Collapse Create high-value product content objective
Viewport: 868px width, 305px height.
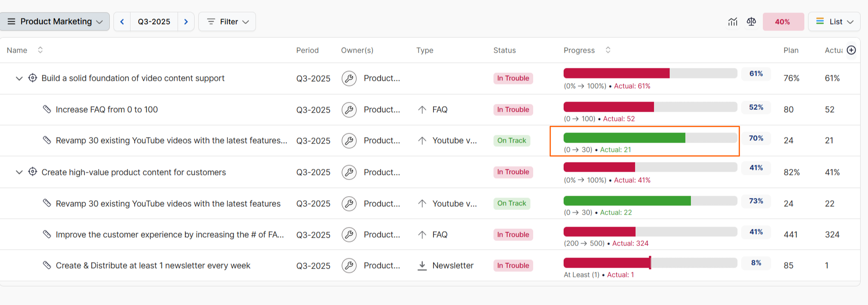19,172
